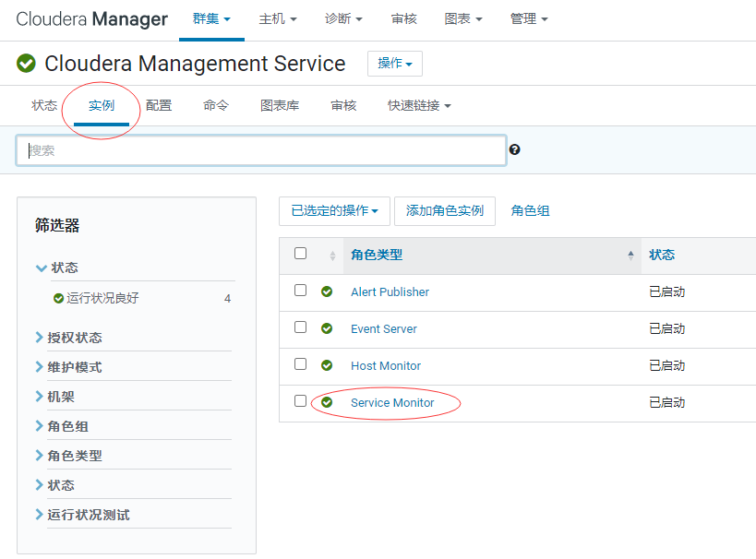Click the 添加角色实例 button

[445, 211]
